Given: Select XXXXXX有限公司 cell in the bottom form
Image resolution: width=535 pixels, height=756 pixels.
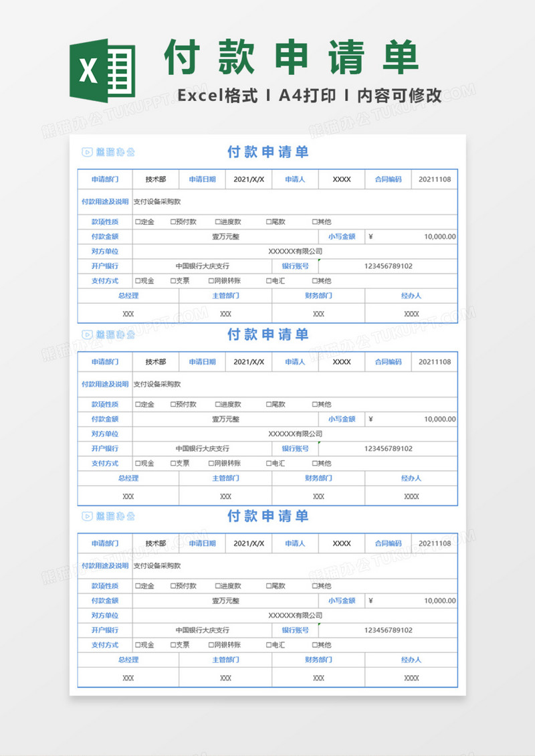Looking at the screenshot, I should (x=295, y=616).
